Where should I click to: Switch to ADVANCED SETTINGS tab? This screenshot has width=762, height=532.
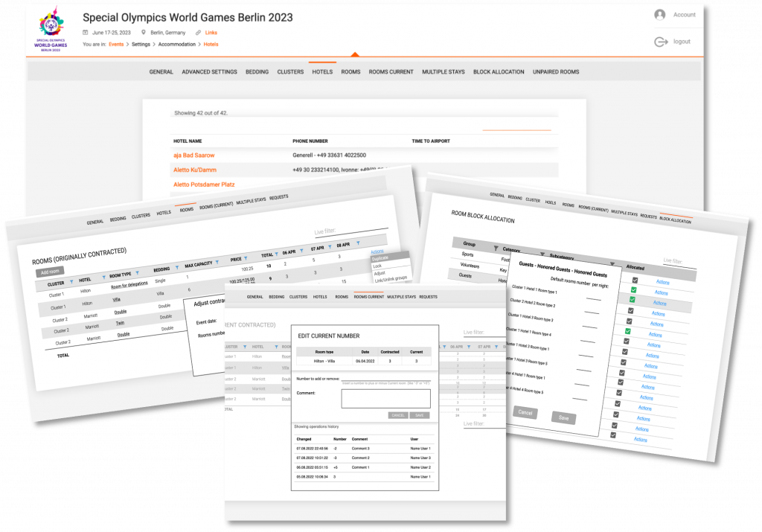click(x=209, y=72)
